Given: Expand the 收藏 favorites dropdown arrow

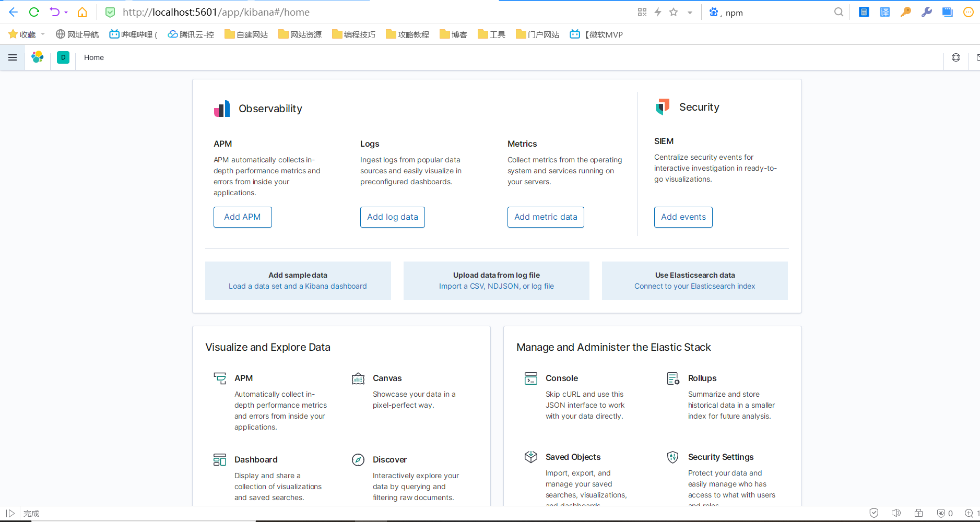Looking at the screenshot, I should (43, 34).
